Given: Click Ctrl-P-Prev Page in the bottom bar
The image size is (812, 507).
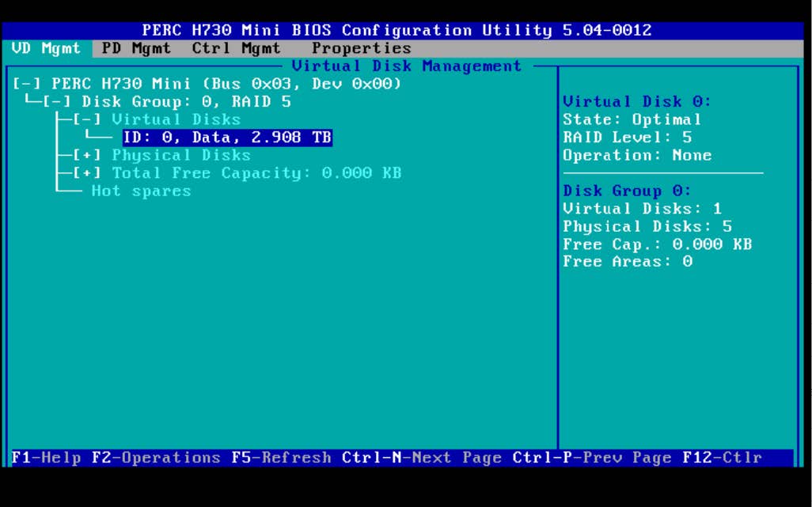Looking at the screenshot, I should 592,458.
